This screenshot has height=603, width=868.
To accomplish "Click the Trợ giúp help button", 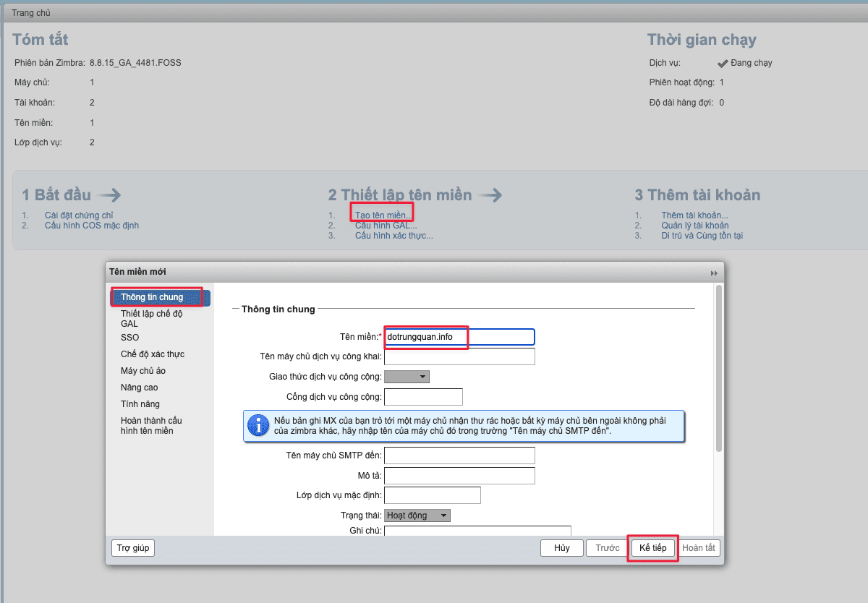I will click(x=133, y=548).
